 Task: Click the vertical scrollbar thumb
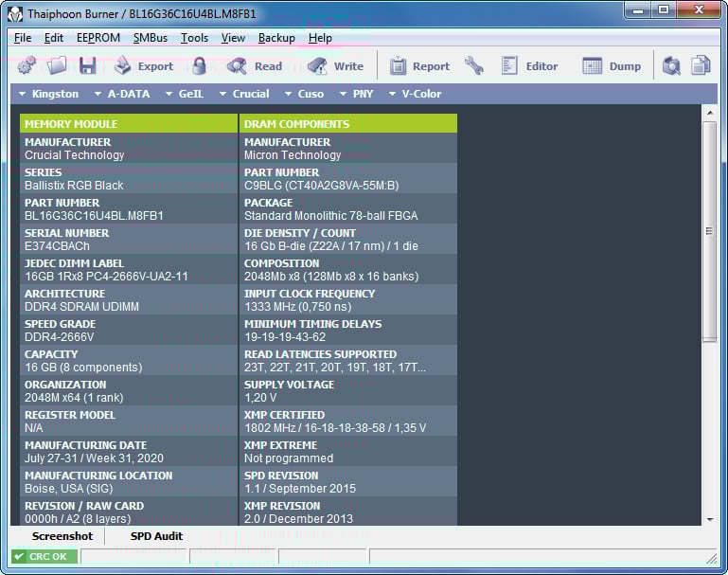coord(710,232)
